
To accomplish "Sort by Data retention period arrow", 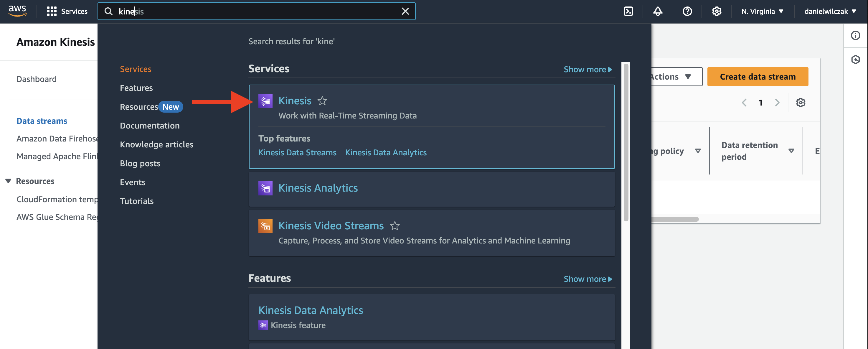I will tap(791, 151).
